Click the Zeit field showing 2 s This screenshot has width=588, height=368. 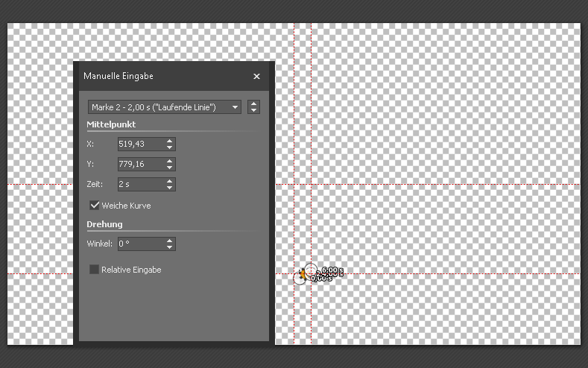point(141,183)
